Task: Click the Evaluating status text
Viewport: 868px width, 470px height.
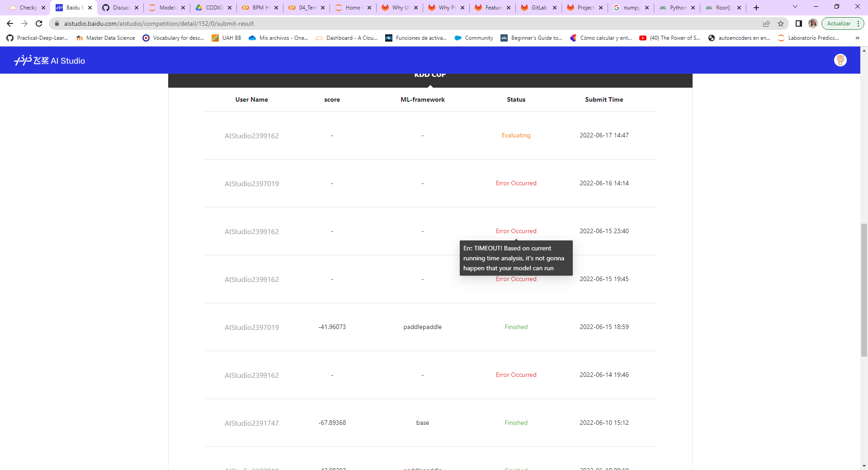Action: (516, 135)
